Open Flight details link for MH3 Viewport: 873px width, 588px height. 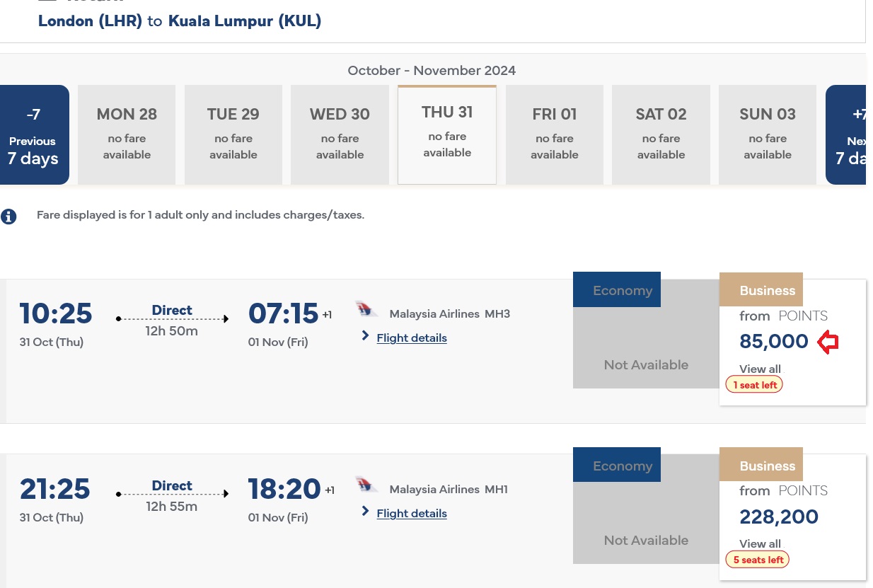(x=412, y=338)
